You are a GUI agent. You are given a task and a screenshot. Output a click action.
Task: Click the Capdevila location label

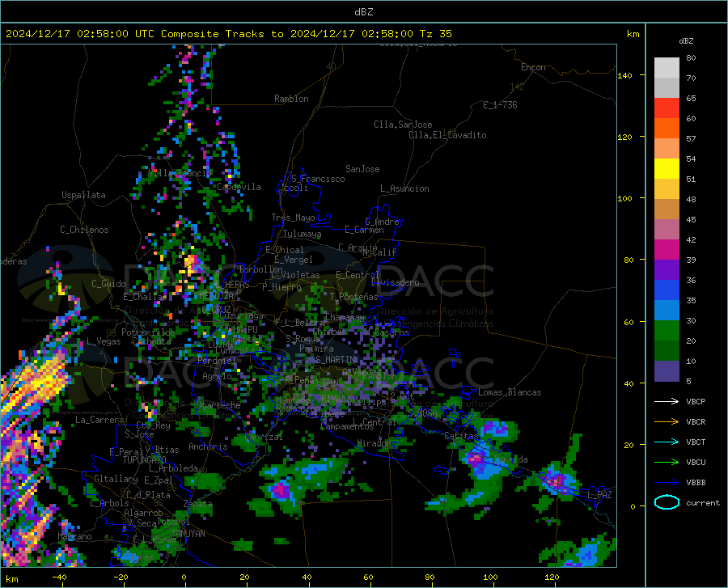point(239,187)
